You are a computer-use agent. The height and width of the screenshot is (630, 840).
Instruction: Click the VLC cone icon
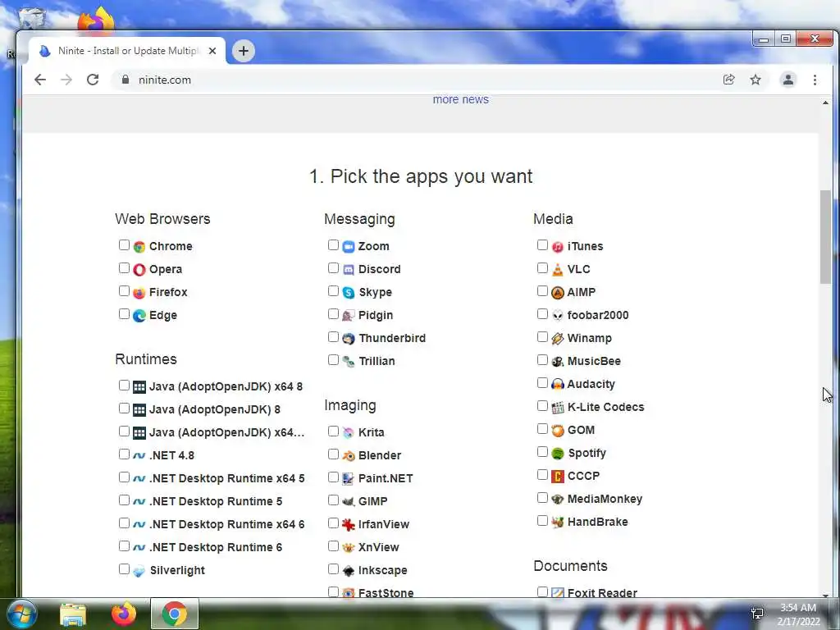558,269
